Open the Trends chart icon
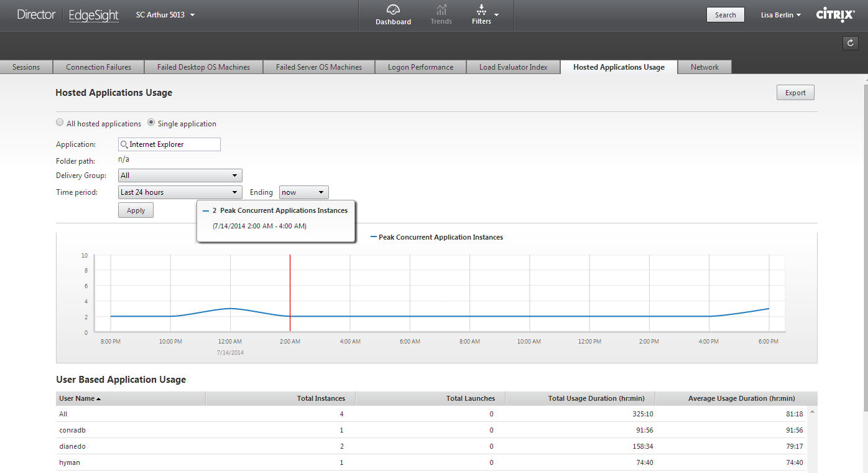Viewport: 868px width, 473px height. click(441, 10)
